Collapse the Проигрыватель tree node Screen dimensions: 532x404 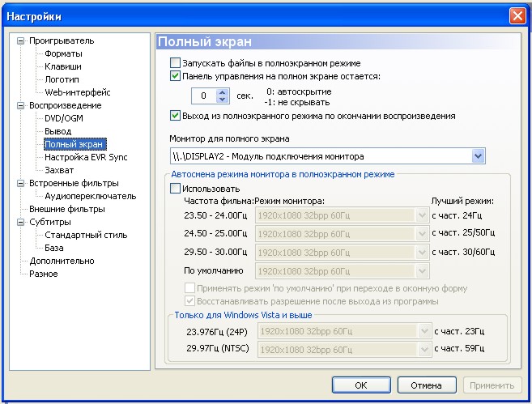click(21, 40)
